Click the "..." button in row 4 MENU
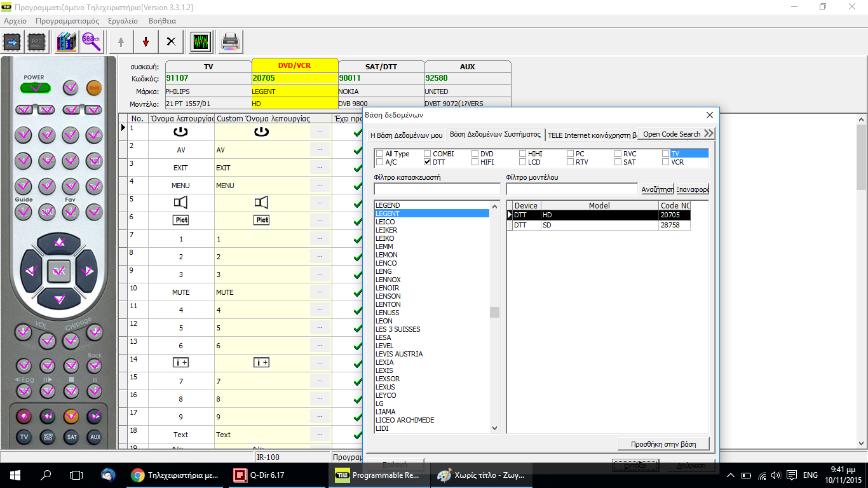868x488 pixels. click(x=320, y=186)
